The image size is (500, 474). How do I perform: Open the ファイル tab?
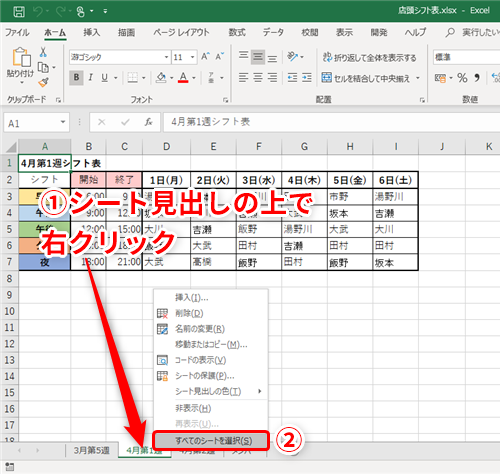click(x=17, y=32)
